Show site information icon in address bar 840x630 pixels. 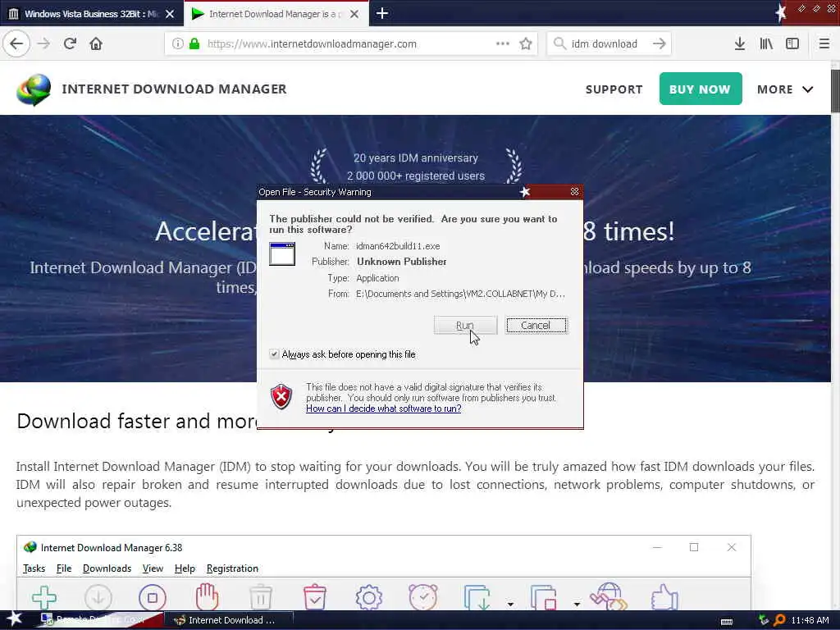coord(178,44)
